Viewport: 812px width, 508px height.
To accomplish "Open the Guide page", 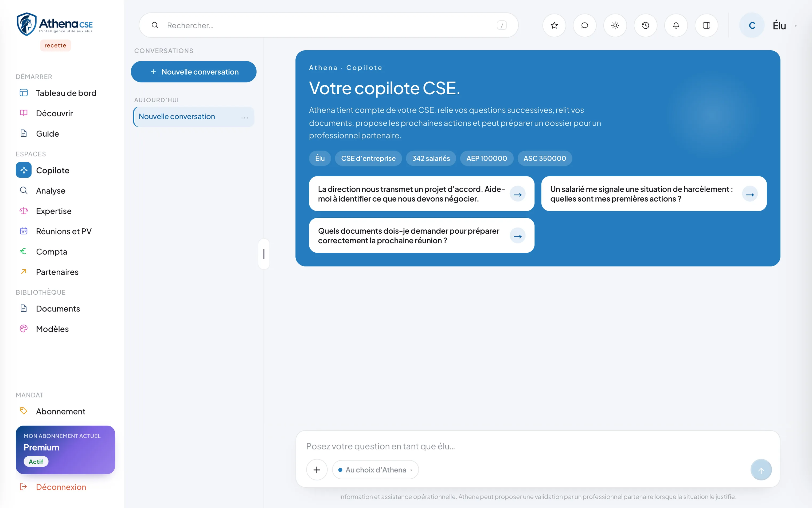I will [x=65, y=134].
